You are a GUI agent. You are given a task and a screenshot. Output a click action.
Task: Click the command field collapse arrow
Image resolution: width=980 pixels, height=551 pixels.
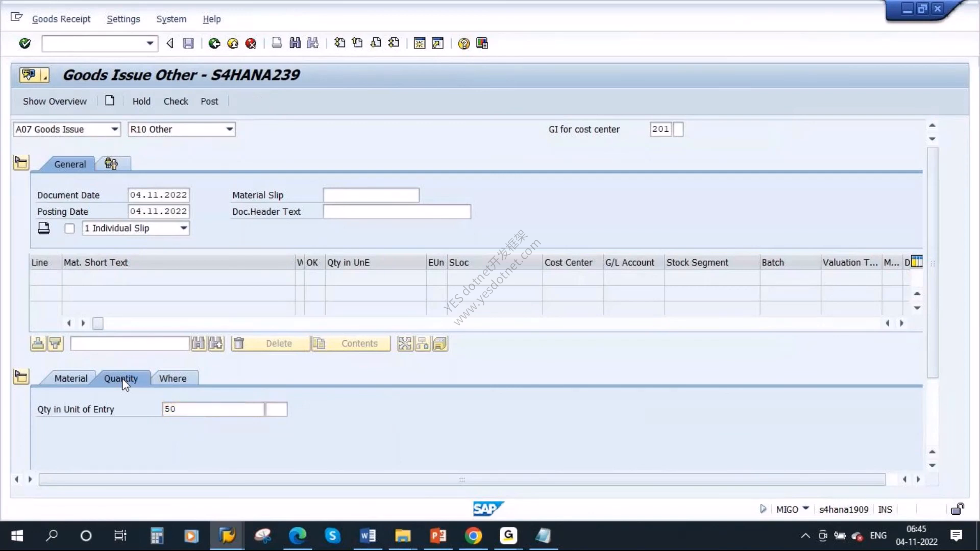point(170,43)
